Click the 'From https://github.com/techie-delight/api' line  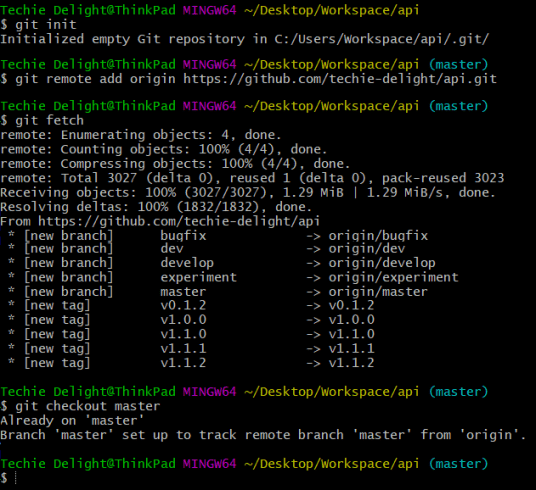(160, 221)
